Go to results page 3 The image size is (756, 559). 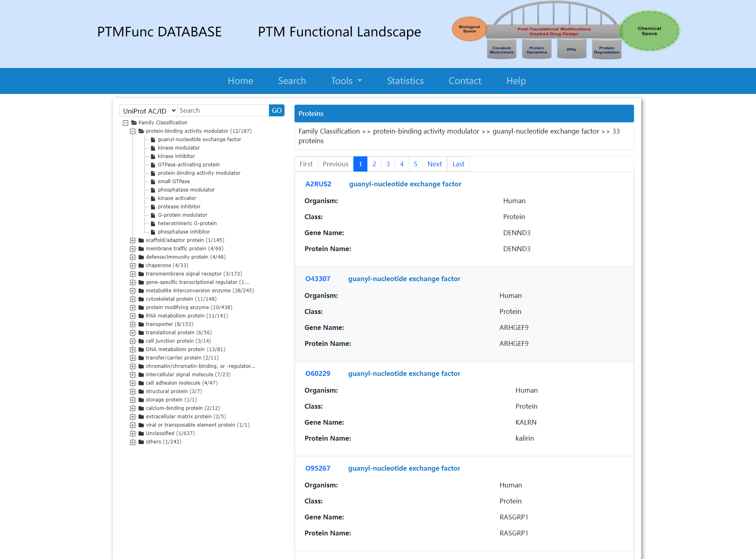[x=388, y=164]
